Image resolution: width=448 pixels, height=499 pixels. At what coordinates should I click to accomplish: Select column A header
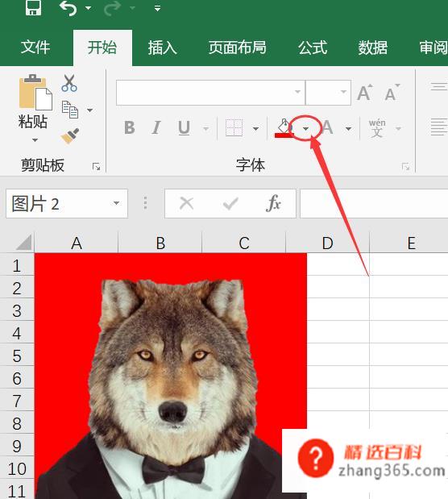click(x=77, y=243)
